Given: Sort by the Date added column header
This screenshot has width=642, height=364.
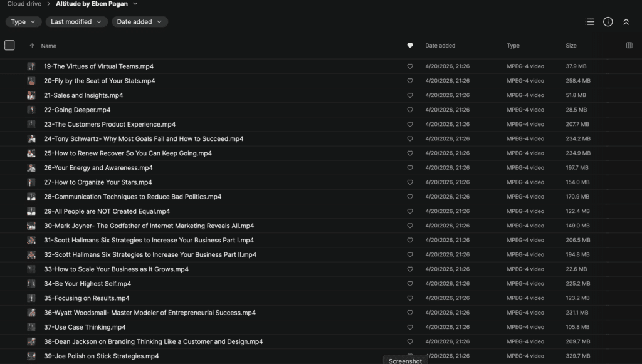Looking at the screenshot, I should pyautogui.click(x=440, y=46).
